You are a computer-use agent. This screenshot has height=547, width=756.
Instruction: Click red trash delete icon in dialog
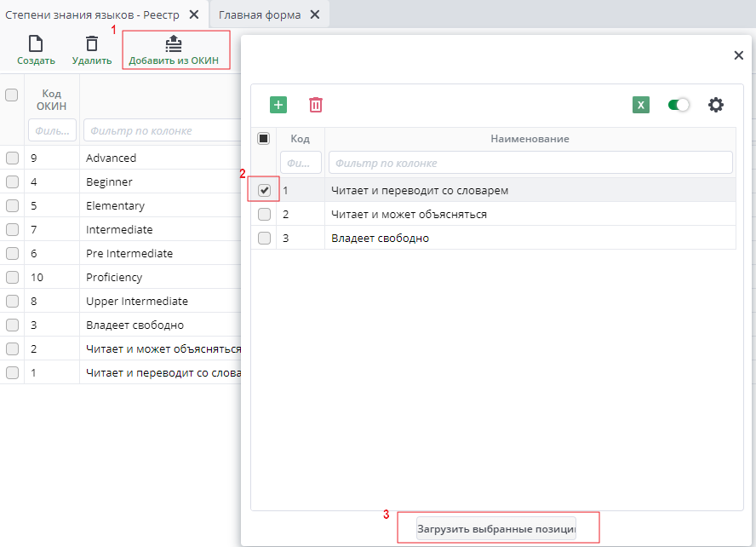click(x=316, y=105)
